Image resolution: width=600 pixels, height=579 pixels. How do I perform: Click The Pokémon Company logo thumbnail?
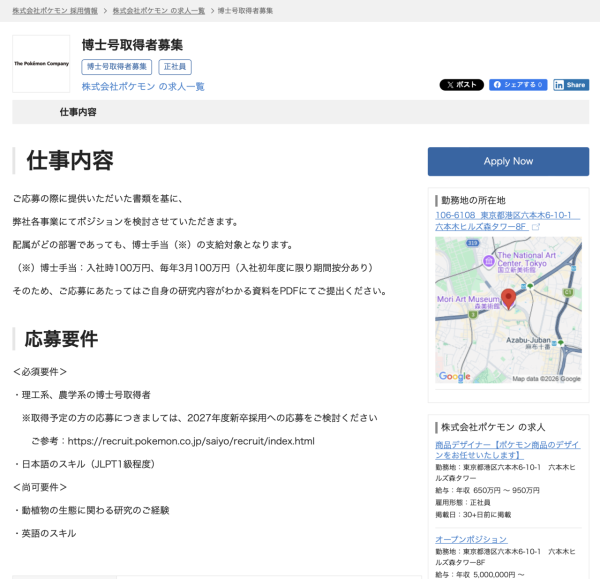(41, 64)
